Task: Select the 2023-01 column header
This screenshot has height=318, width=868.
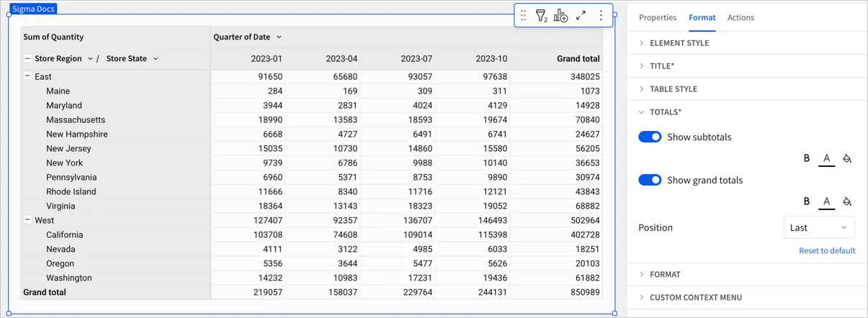Action: 267,59
